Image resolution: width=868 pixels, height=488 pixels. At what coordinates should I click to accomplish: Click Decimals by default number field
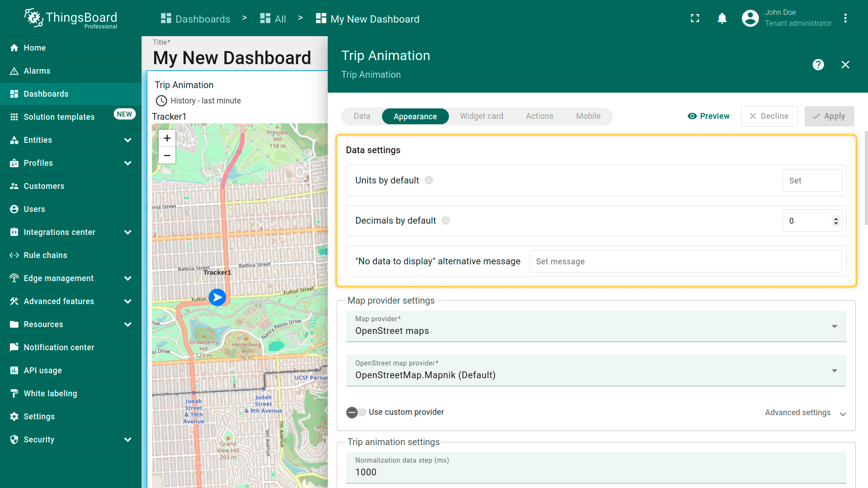[812, 221]
